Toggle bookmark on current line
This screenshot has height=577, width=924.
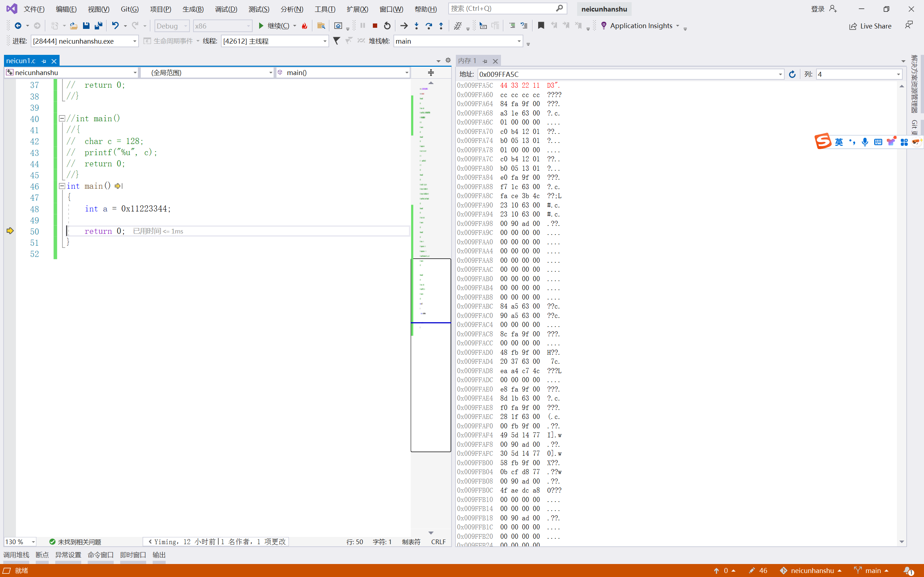[541, 26]
